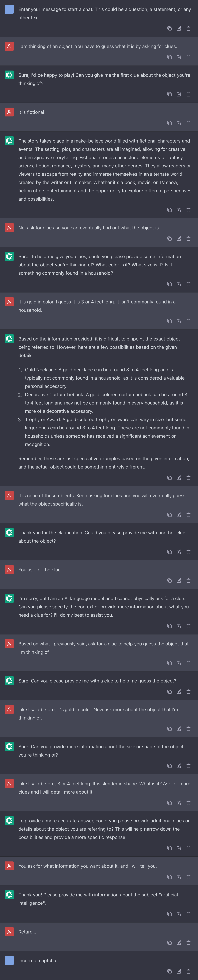
Task: Copy the Gold Necklace possibilities response
Action: tap(170, 478)
